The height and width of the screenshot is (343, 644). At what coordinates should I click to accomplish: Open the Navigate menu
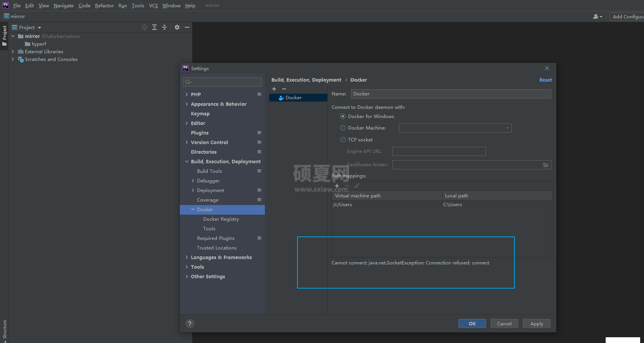point(64,5)
